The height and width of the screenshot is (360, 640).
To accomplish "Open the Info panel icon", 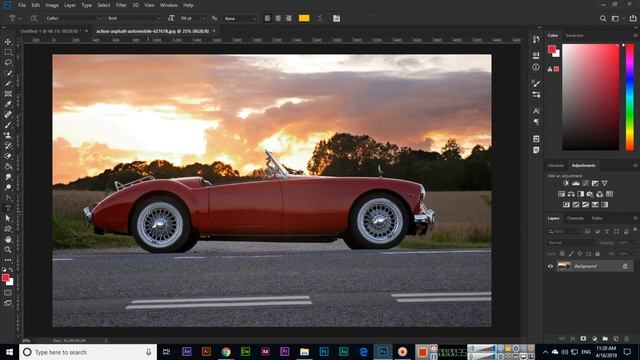I will point(536,67).
